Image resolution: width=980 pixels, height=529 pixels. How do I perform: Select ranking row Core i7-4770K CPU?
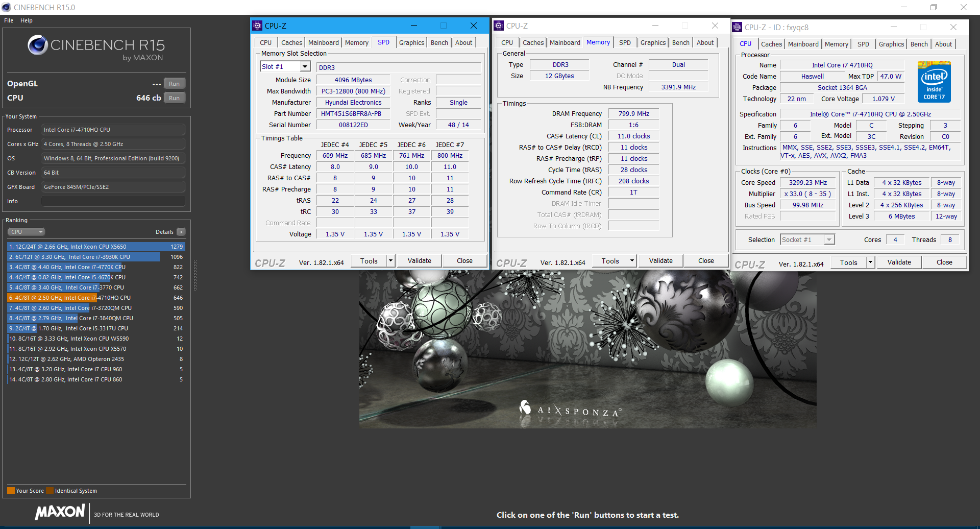96,267
